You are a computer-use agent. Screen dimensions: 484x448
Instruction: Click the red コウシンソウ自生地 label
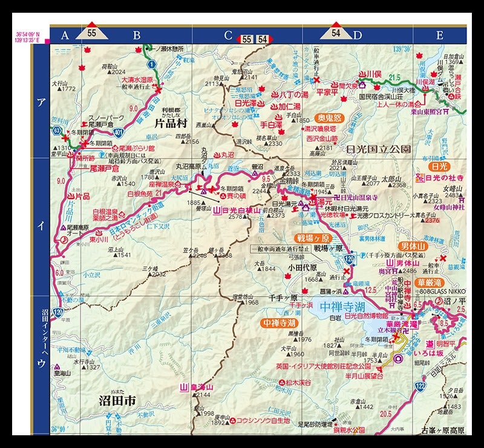point(263,421)
